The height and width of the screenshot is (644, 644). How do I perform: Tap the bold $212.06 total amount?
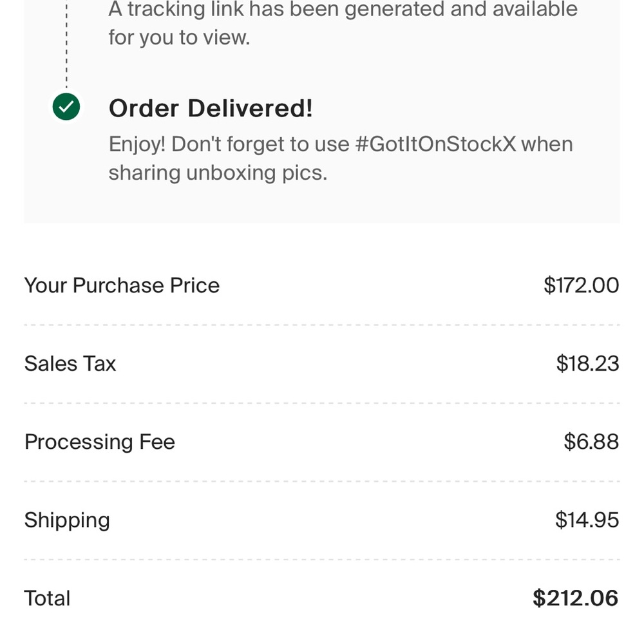pyautogui.click(x=575, y=598)
